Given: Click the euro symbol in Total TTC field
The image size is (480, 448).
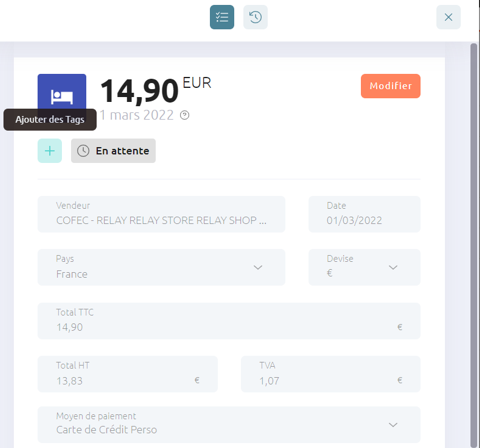Looking at the screenshot, I should (x=400, y=327).
